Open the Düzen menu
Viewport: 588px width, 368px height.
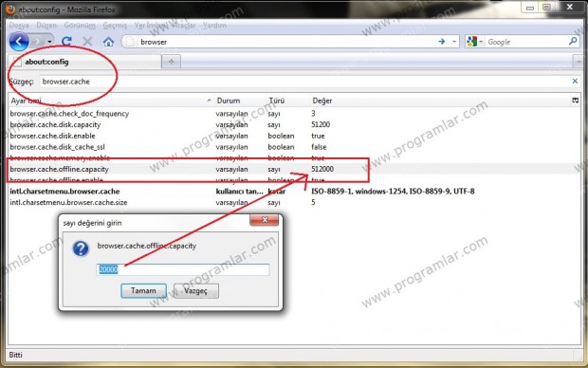[46, 25]
